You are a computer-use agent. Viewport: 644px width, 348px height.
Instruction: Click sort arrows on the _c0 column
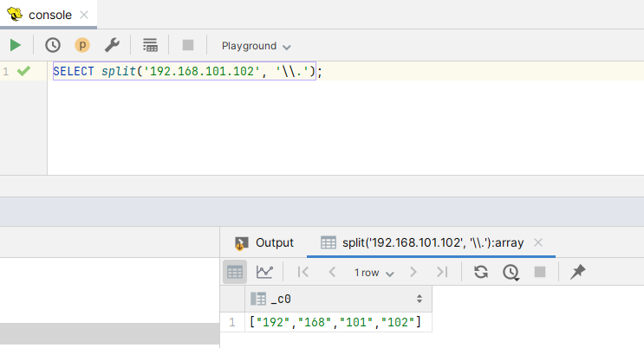pos(420,299)
